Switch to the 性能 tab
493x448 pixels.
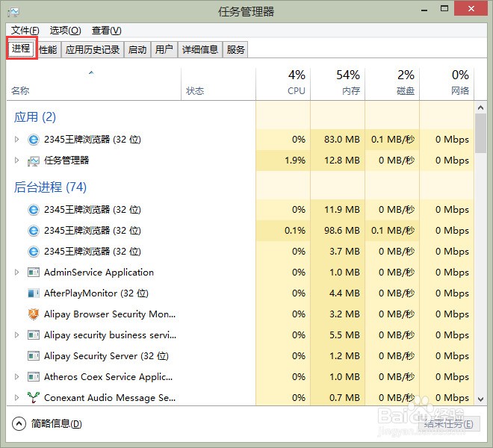tap(48, 50)
